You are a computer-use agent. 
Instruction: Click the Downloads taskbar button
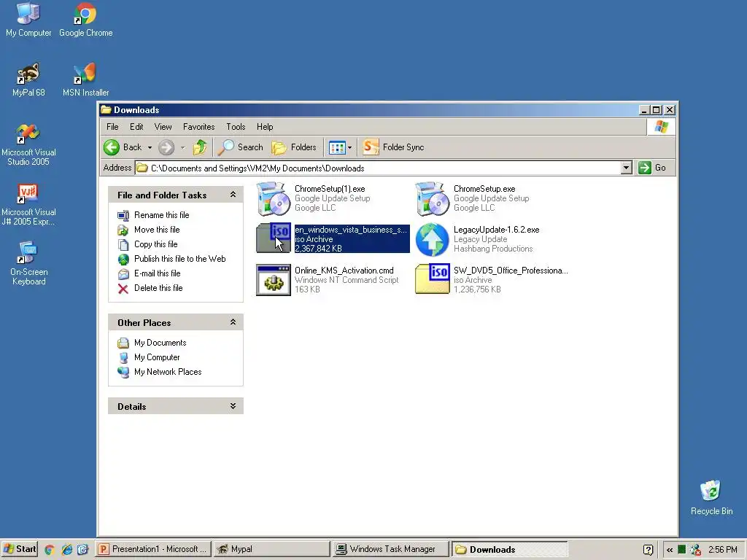510,550
